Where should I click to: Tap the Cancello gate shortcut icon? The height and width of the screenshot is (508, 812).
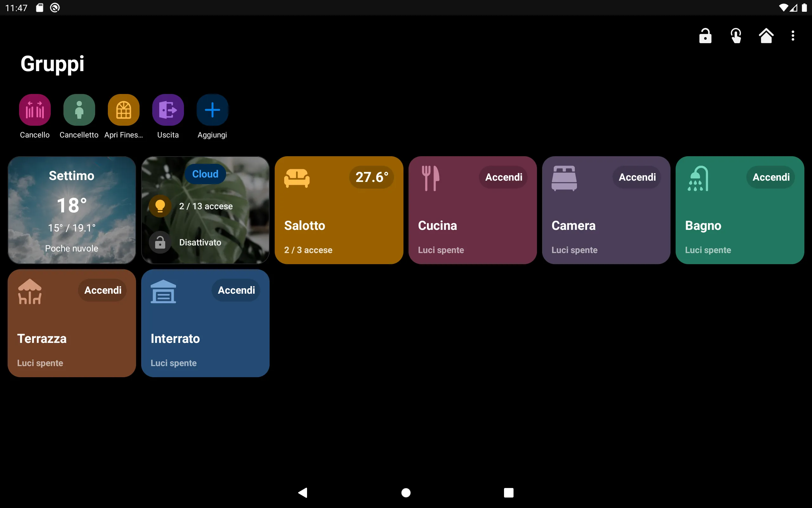35,110
